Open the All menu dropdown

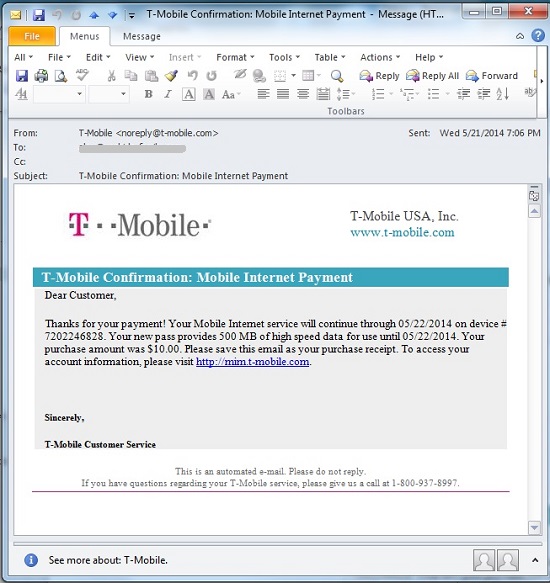point(23,57)
